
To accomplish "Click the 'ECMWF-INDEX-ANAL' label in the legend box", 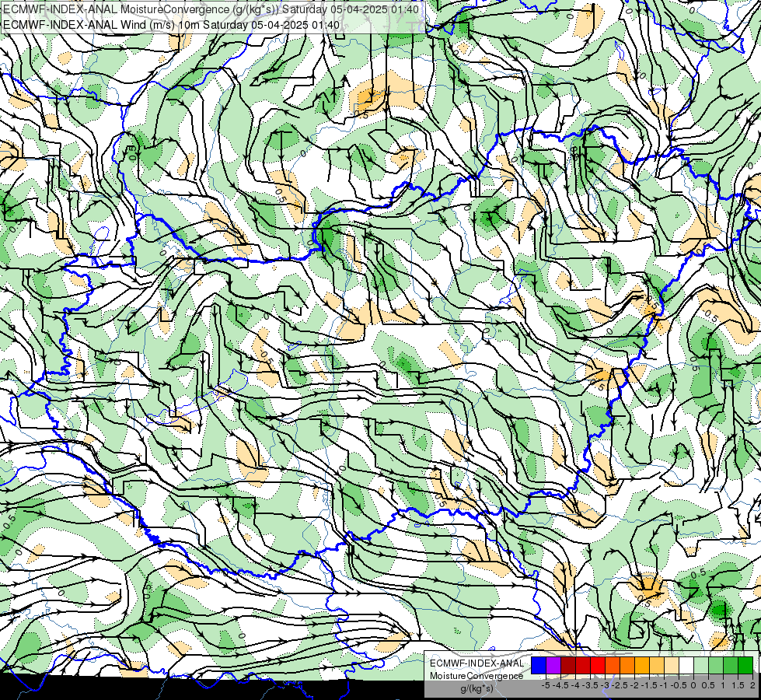I will coord(476,663).
